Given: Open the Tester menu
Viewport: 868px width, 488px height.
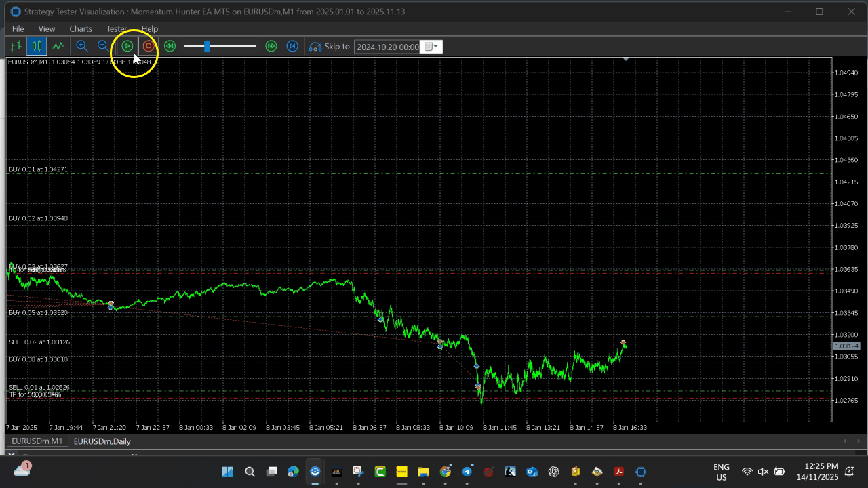Looking at the screenshot, I should coord(117,28).
